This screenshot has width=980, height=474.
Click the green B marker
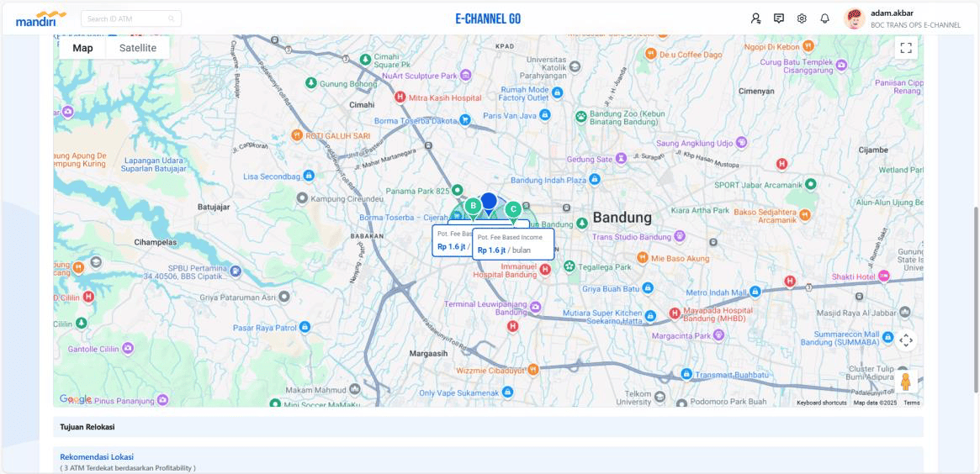pyautogui.click(x=473, y=207)
